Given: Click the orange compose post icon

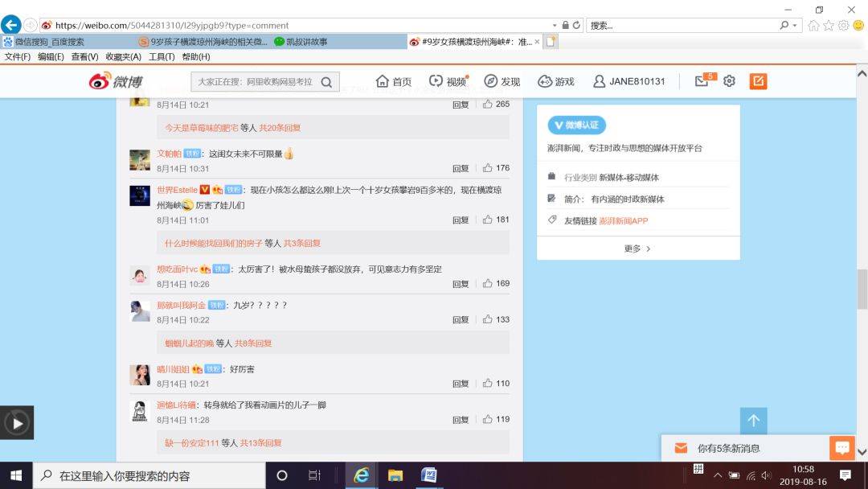Looking at the screenshot, I should (x=758, y=81).
